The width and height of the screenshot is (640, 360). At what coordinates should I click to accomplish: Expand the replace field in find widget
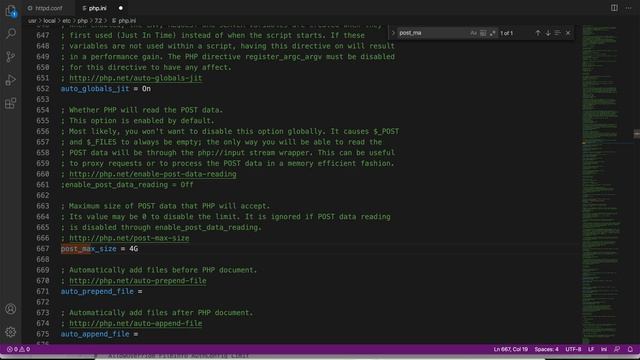tap(393, 33)
